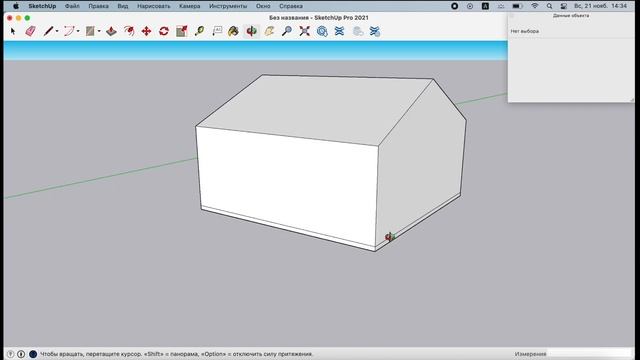640x360 pixels.
Task: Open the Справка menu
Action: (291, 6)
